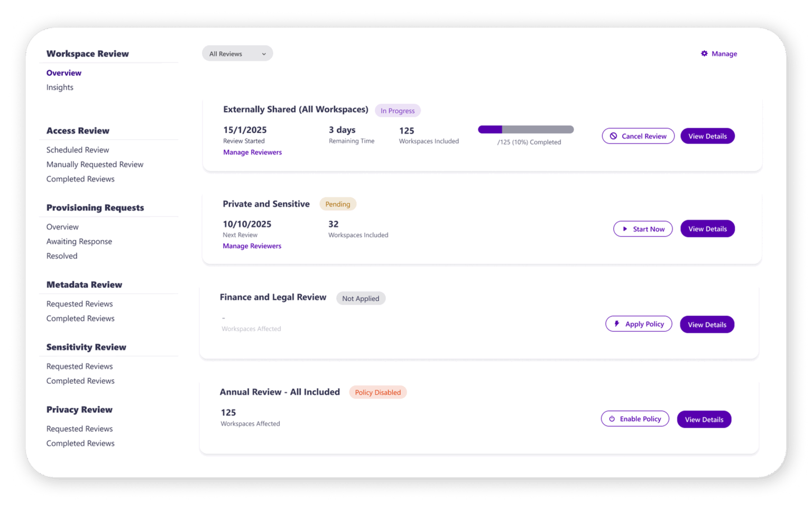This screenshot has width=812, height=508.
Task: Select Overview under Workspace Review
Action: 63,72
